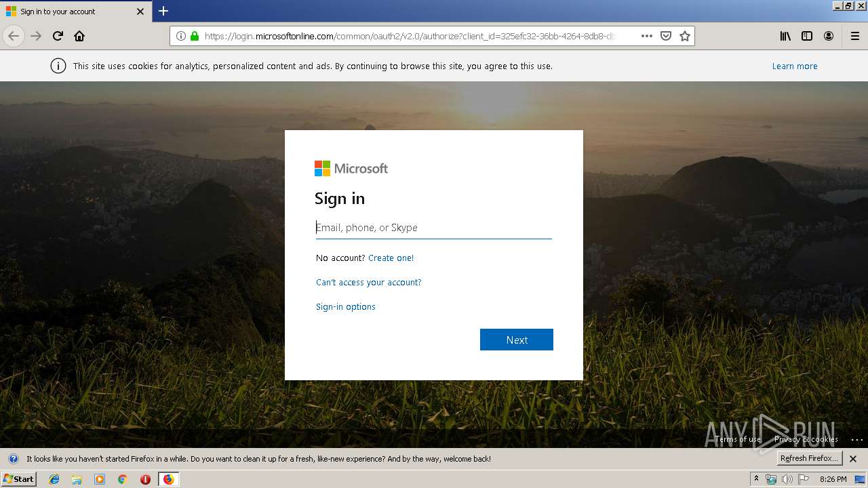Open Can't access your account? link
The image size is (868, 488).
(x=368, y=282)
